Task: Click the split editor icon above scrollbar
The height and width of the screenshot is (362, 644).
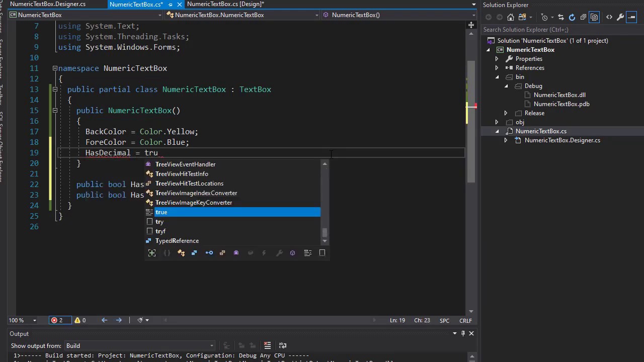Action: click(471, 25)
